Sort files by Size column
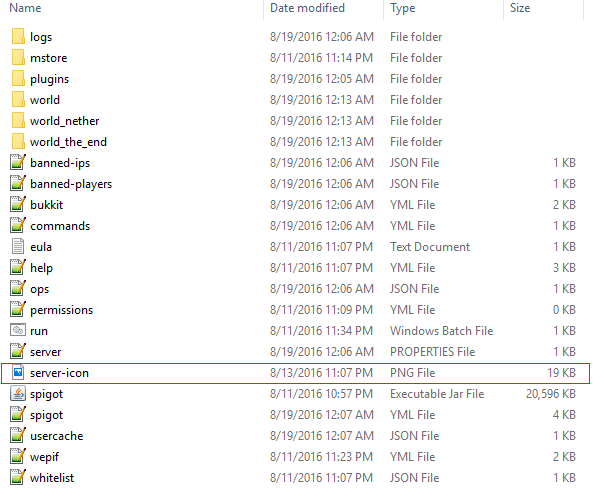The image size is (607, 502). 520,9
